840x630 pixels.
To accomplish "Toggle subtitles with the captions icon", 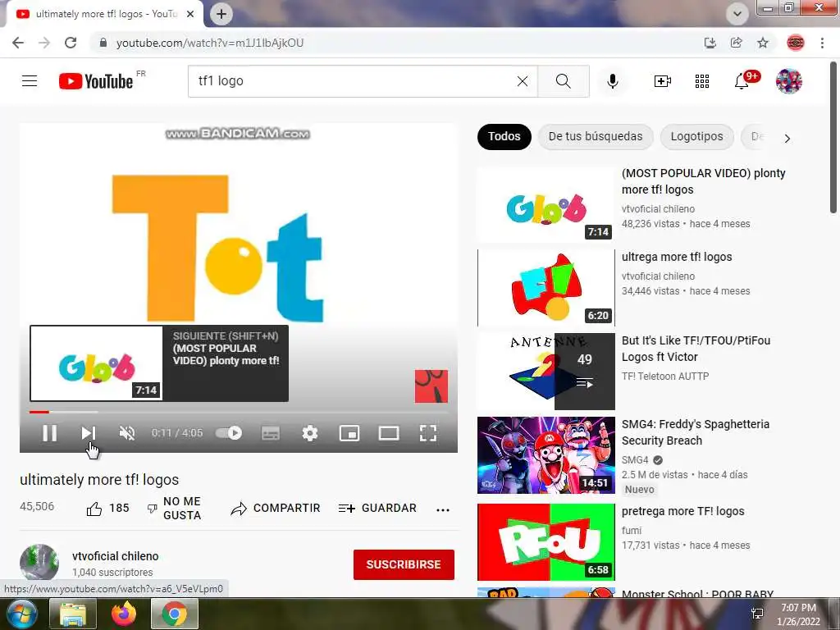I will (x=271, y=433).
